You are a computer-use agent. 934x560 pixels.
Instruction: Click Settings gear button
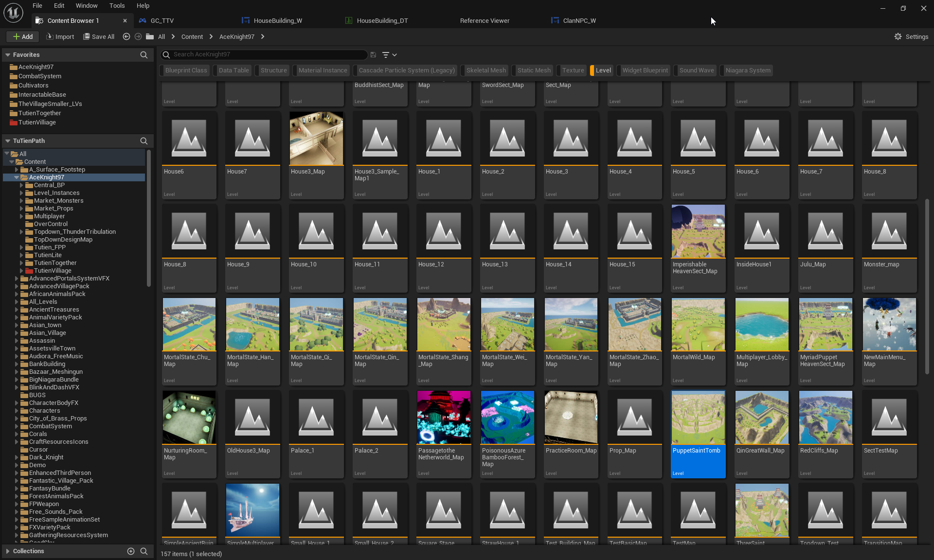911,36
